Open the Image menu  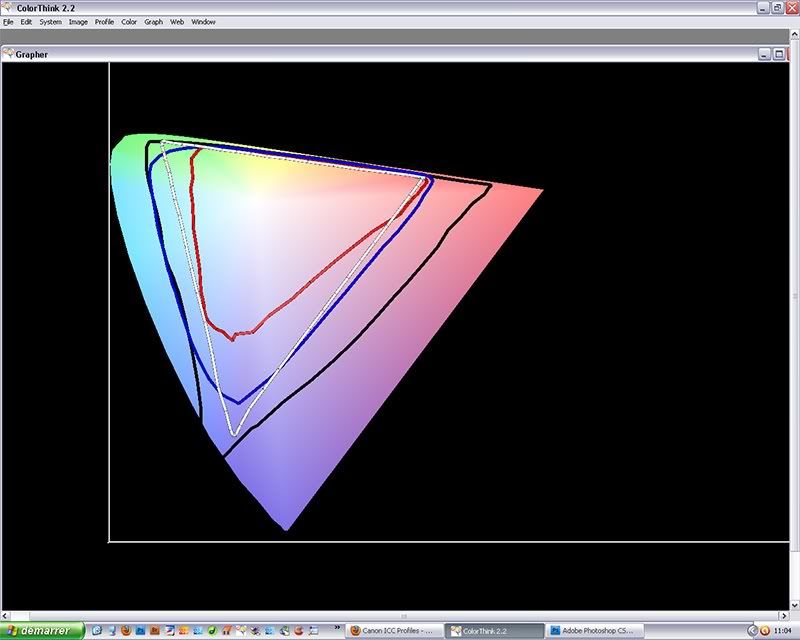[78, 22]
